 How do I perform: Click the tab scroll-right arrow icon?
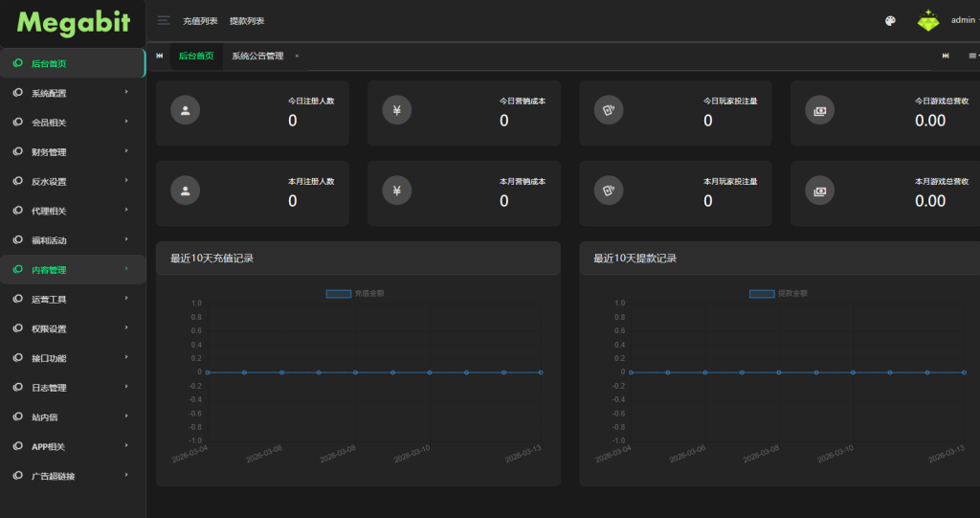pos(946,56)
